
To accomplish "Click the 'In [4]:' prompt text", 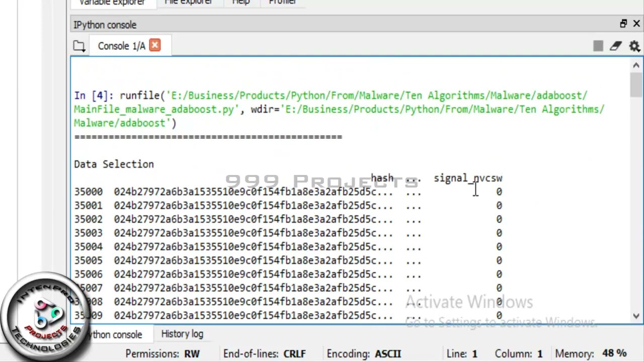I will click(94, 96).
